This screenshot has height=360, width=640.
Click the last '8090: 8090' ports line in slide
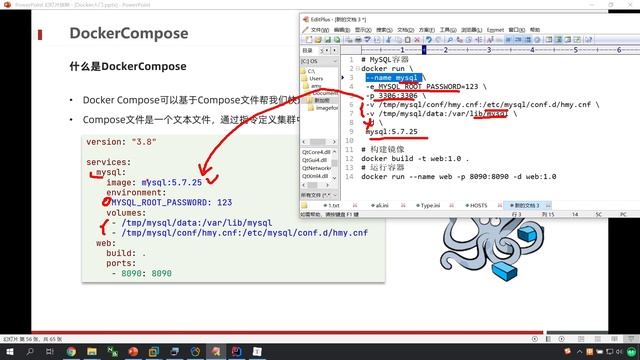146,273
